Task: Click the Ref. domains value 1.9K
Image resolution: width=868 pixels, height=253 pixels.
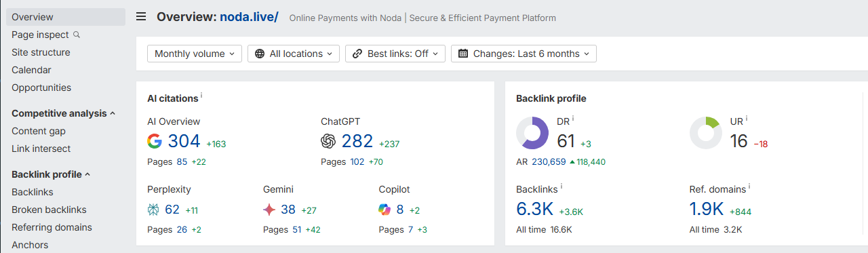Action: pos(707,209)
